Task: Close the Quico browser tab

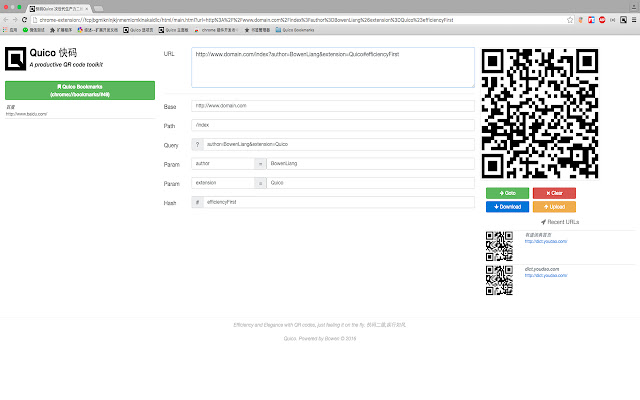Action: tap(87, 9)
